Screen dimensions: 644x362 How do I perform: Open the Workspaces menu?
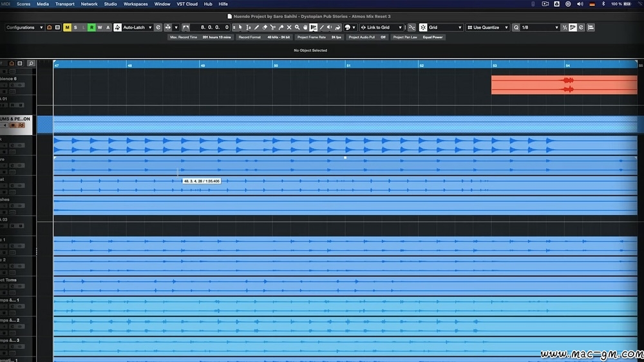pos(135,4)
